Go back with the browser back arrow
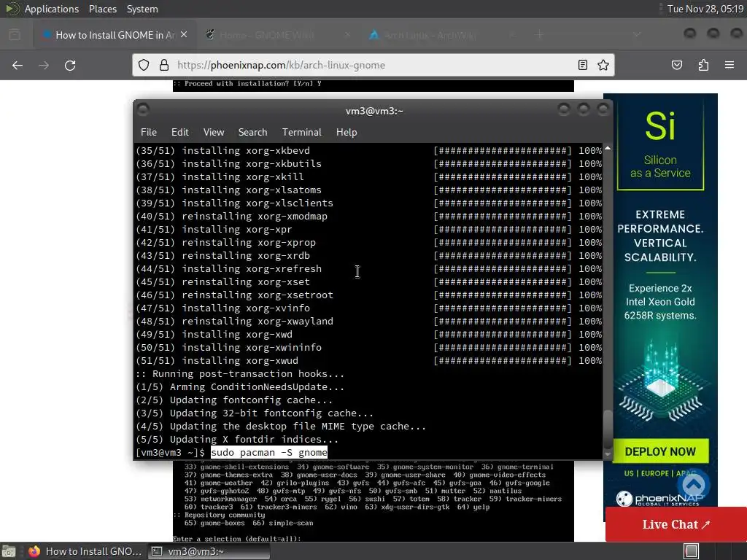 (x=18, y=65)
